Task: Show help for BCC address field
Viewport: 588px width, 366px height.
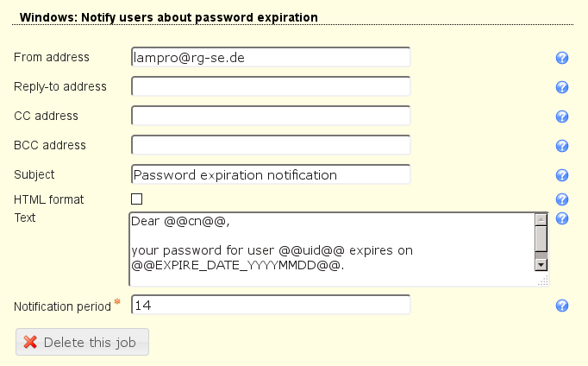Action: (x=562, y=146)
